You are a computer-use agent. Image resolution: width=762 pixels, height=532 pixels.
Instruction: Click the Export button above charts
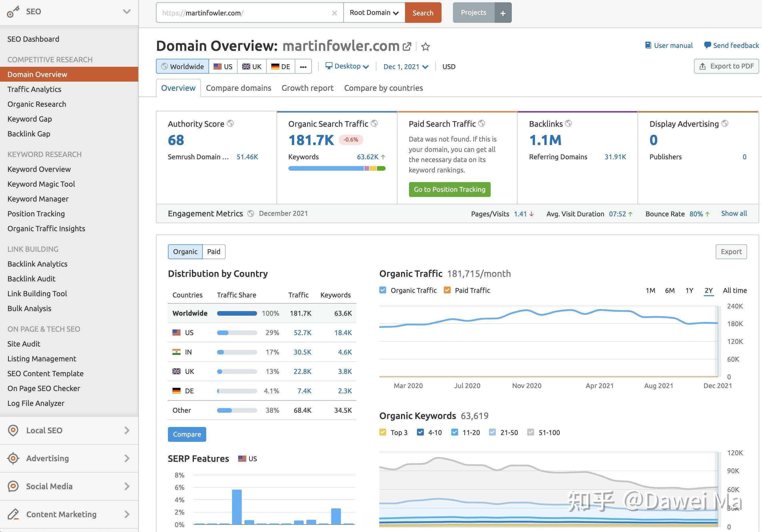[x=731, y=252]
